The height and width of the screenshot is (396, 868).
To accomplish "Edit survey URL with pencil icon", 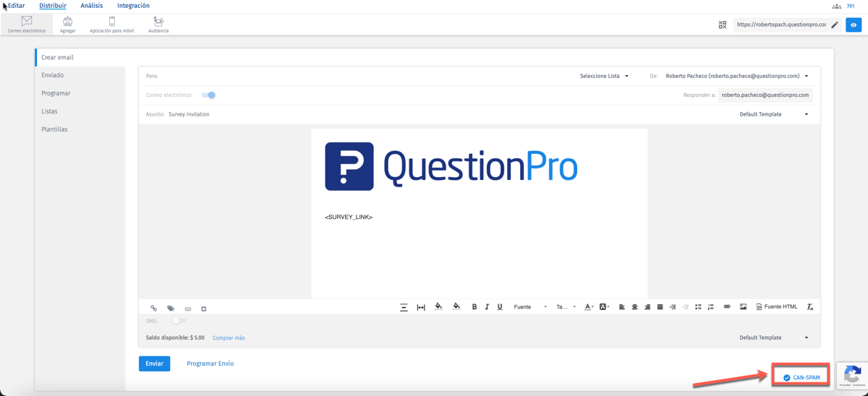I will (835, 25).
